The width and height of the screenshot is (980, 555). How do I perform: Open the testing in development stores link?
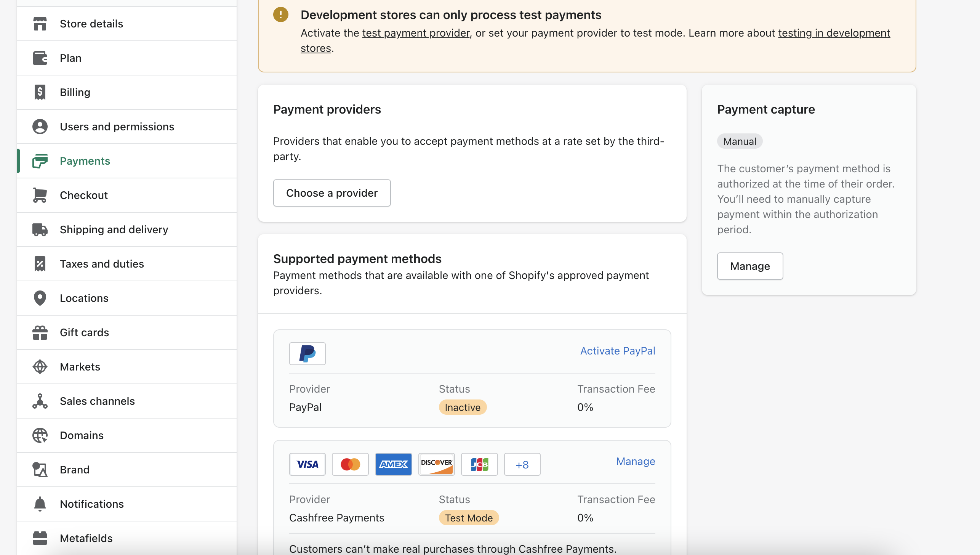tap(834, 33)
